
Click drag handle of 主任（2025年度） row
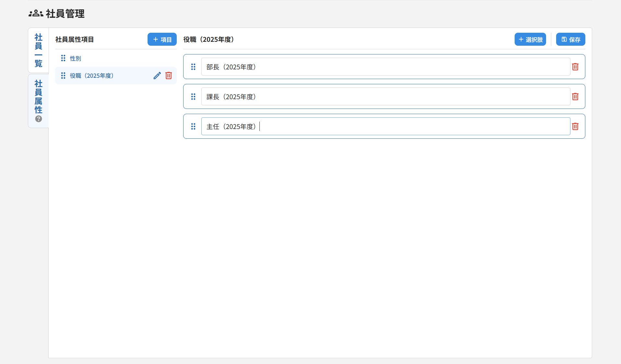coord(193,126)
